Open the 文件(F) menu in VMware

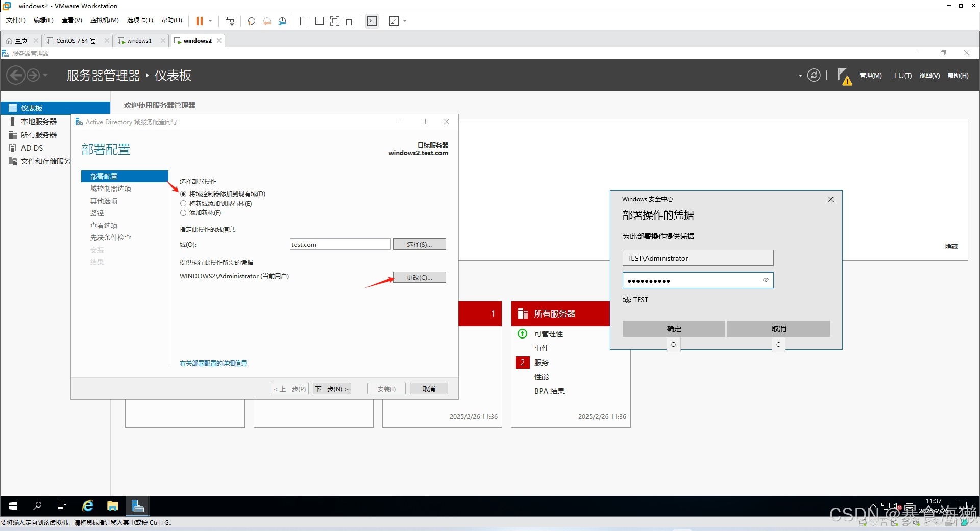point(15,20)
